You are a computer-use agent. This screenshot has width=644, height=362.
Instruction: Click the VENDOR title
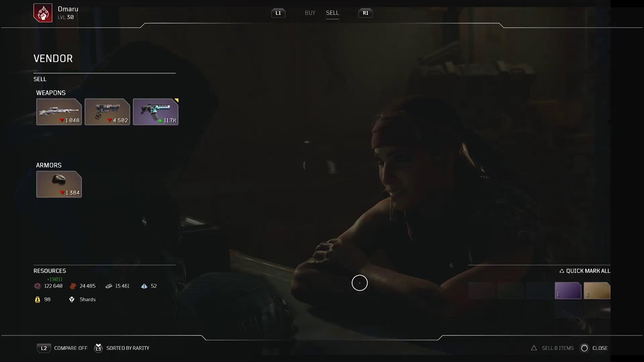point(53,59)
